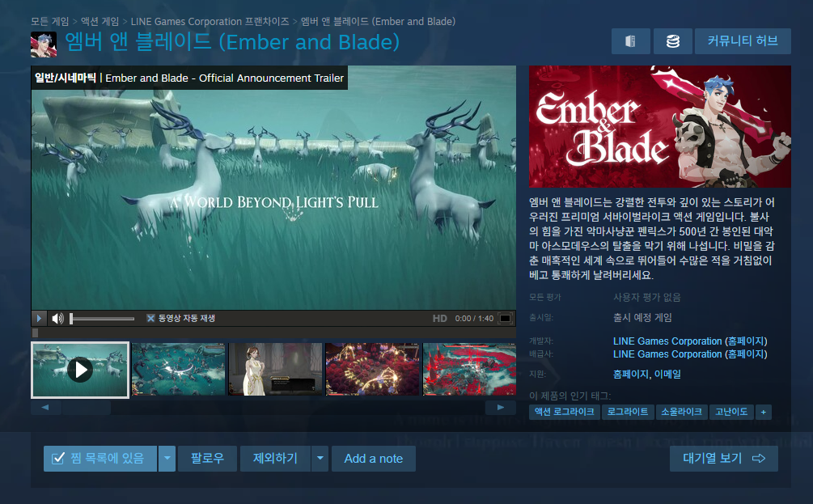Open the 제외하기 dropdown arrow
813x504 pixels.
[320, 459]
